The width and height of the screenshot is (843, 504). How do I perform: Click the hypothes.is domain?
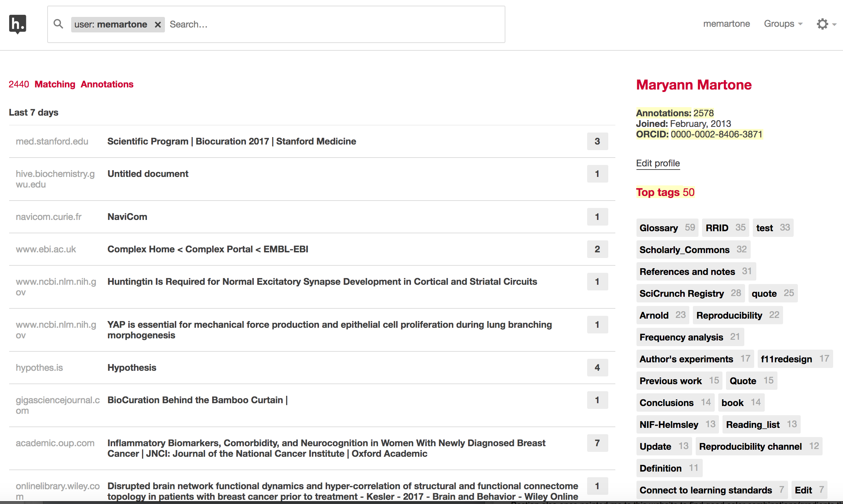coord(39,368)
